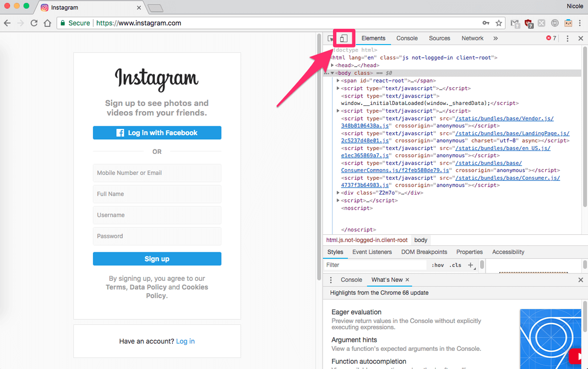Viewport: 588px width, 369px height.
Task: Click the saved password key icon
Action: pos(486,23)
